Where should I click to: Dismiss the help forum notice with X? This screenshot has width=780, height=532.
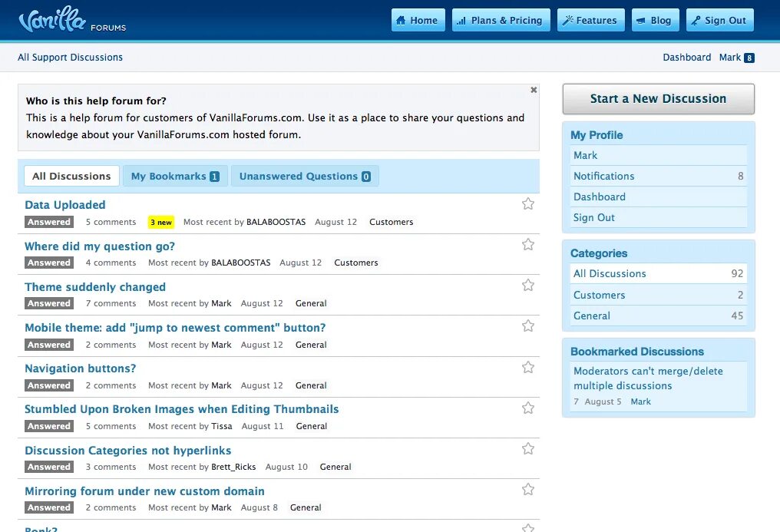pyautogui.click(x=534, y=90)
